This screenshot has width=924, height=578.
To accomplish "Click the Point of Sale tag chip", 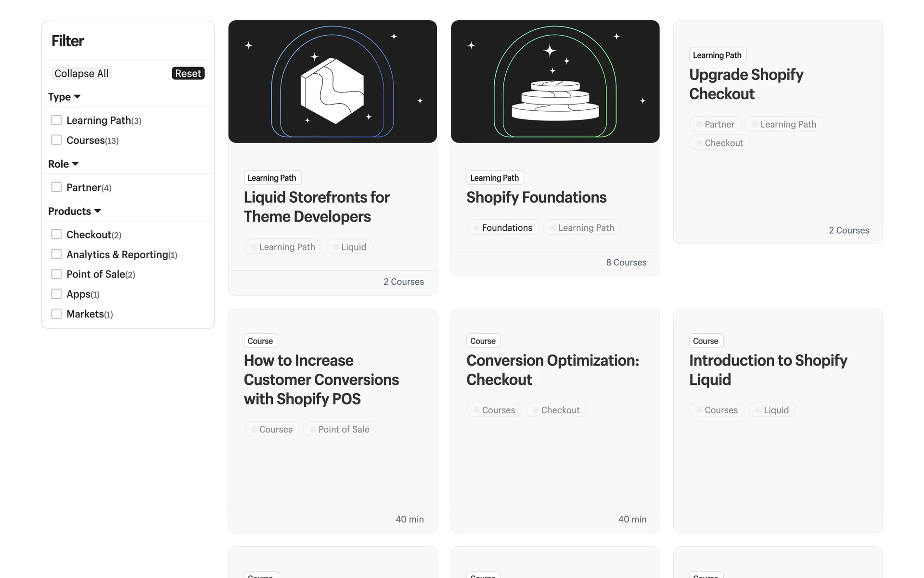I will [340, 429].
